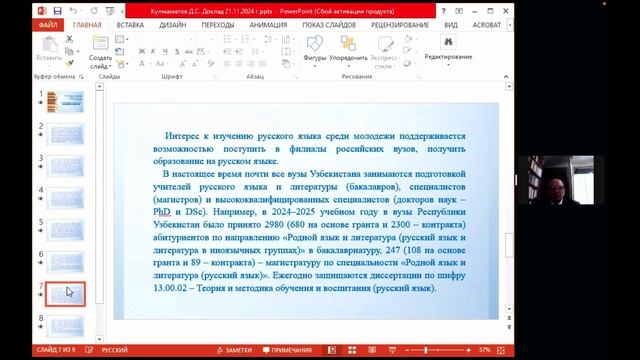Click the spell check icon in status bar
The width and height of the screenshot is (640, 360).
click(x=89, y=350)
